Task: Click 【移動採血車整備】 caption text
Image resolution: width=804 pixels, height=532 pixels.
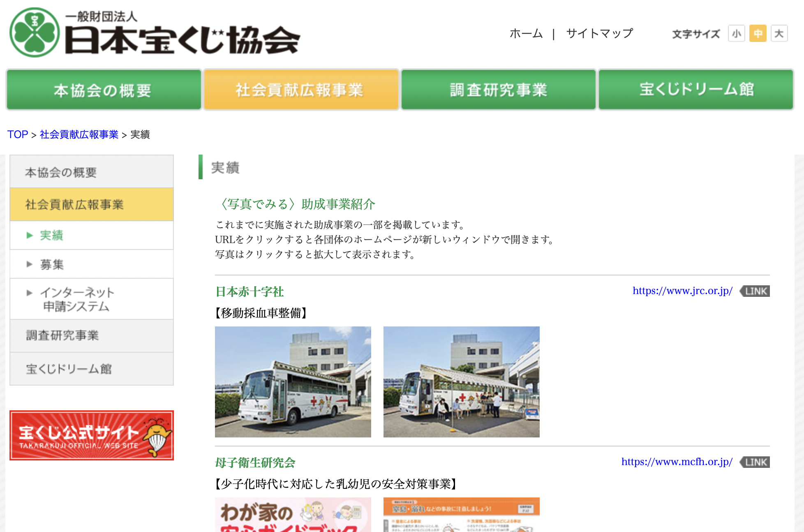Action: click(x=261, y=313)
